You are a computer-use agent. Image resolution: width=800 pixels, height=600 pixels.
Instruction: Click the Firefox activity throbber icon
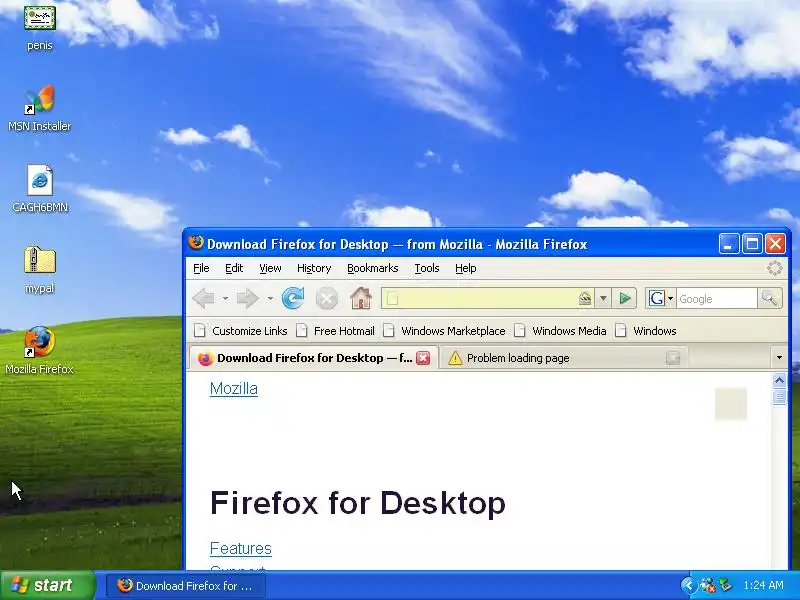click(774, 268)
